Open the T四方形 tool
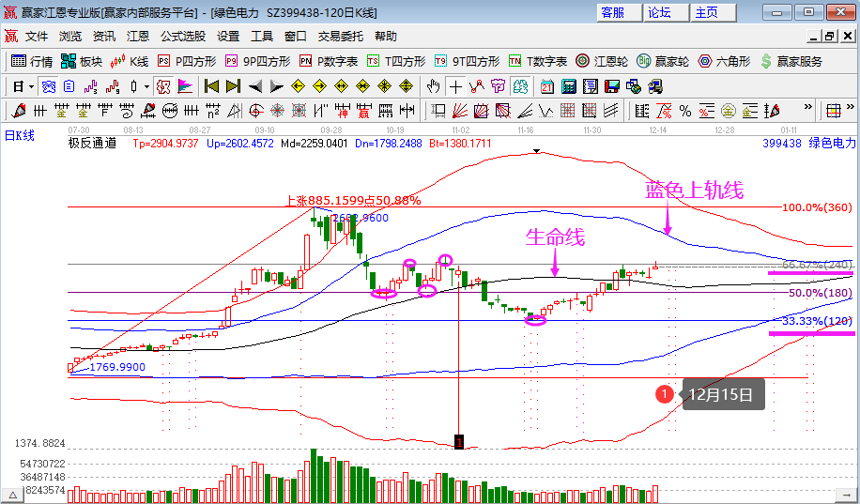Viewport: 860px width, 504px height. (x=396, y=61)
